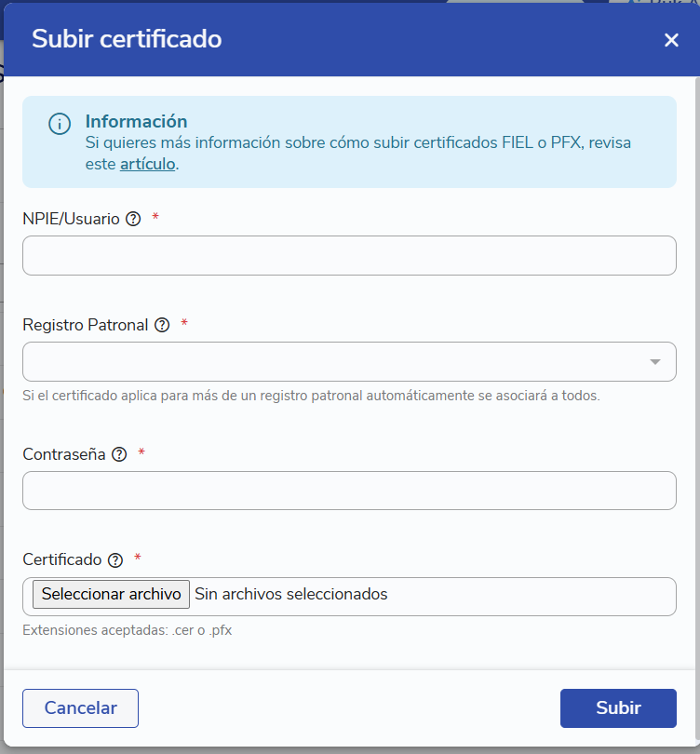
Task: Submit with the Subir button
Action: 618,707
